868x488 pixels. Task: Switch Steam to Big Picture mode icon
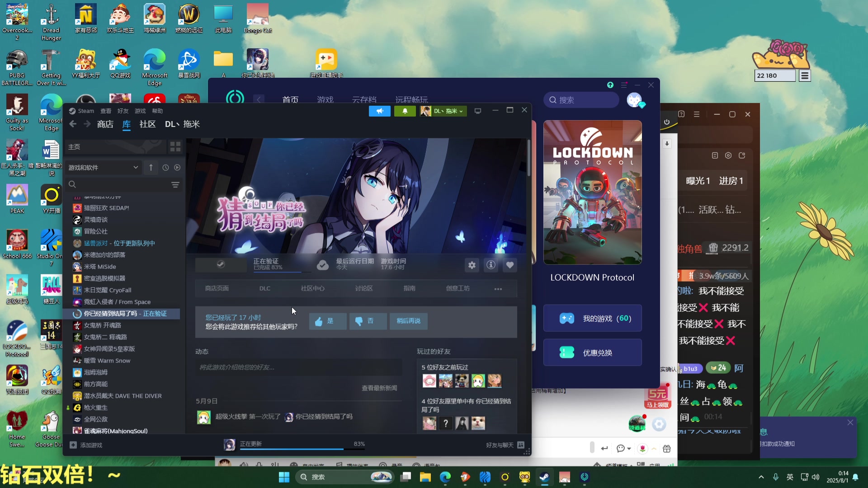click(x=478, y=111)
